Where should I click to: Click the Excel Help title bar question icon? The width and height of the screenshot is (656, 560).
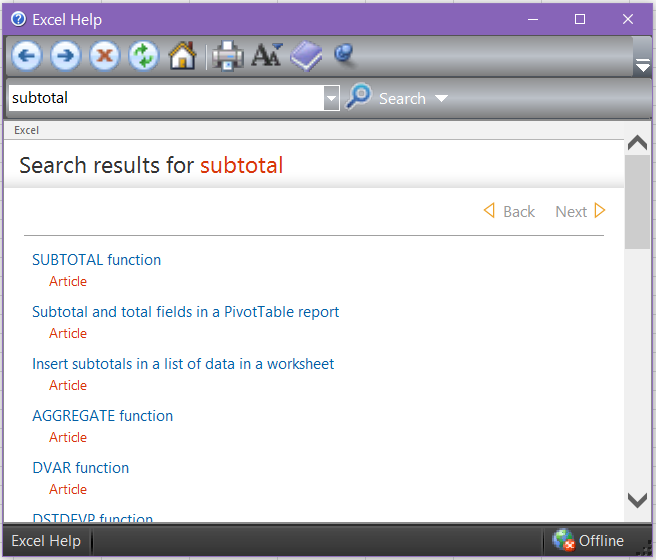pyautogui.click(x=18, y=19)
